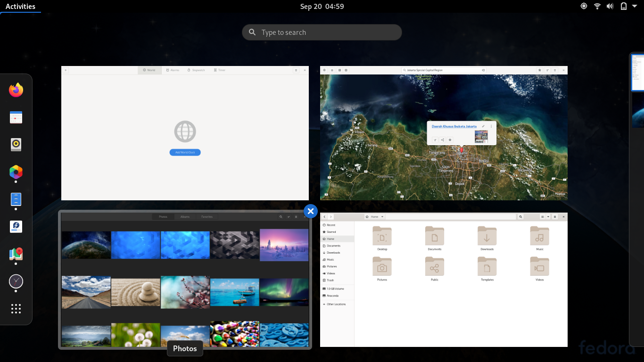644x362 pixels.
Task: Open the selection dropdown in Photos
Action: (x=289, y=217)
